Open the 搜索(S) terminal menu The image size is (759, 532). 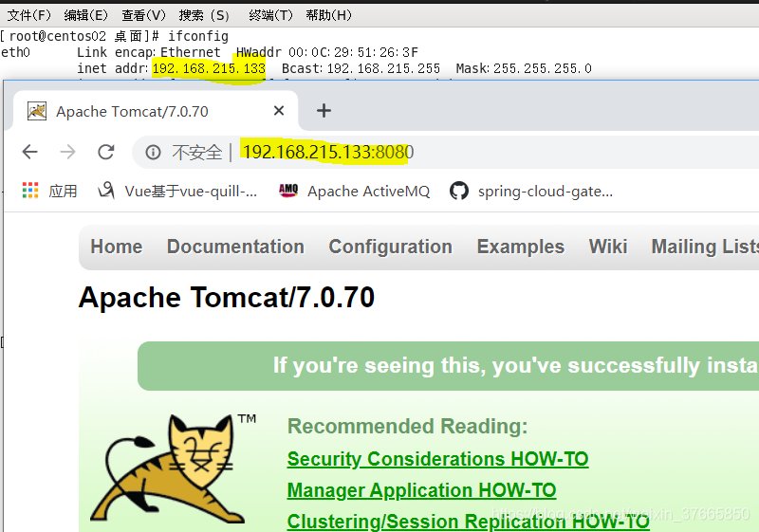pos(204,15)
